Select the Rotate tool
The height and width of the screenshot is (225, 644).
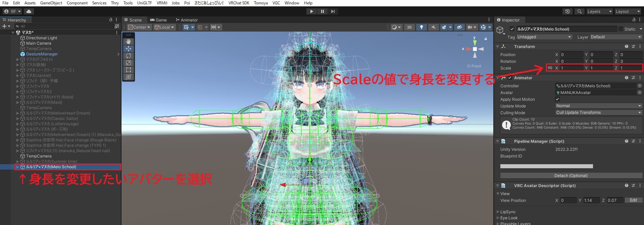(129, 56)
